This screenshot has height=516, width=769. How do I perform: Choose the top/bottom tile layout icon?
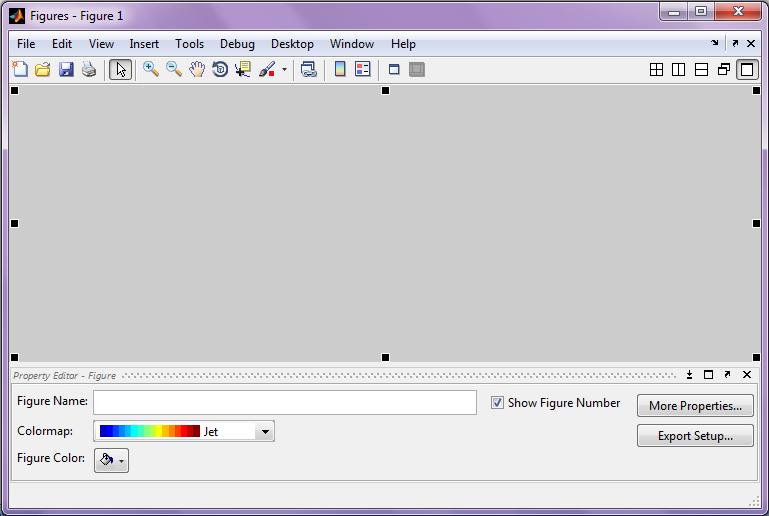point(701,70)
